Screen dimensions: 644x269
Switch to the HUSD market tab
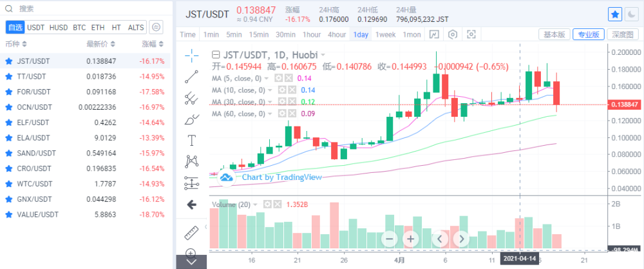(x=59, y=28)
